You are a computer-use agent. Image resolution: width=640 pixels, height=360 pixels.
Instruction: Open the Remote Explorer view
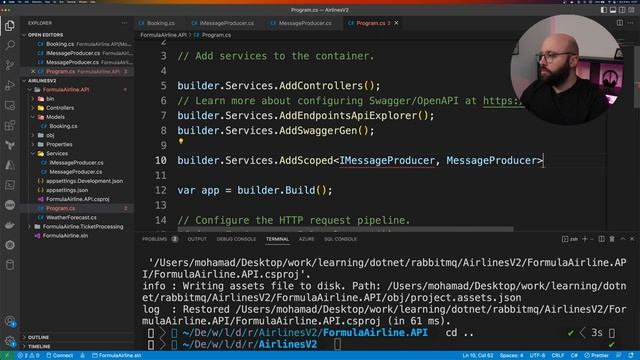(x=10, y=105)
